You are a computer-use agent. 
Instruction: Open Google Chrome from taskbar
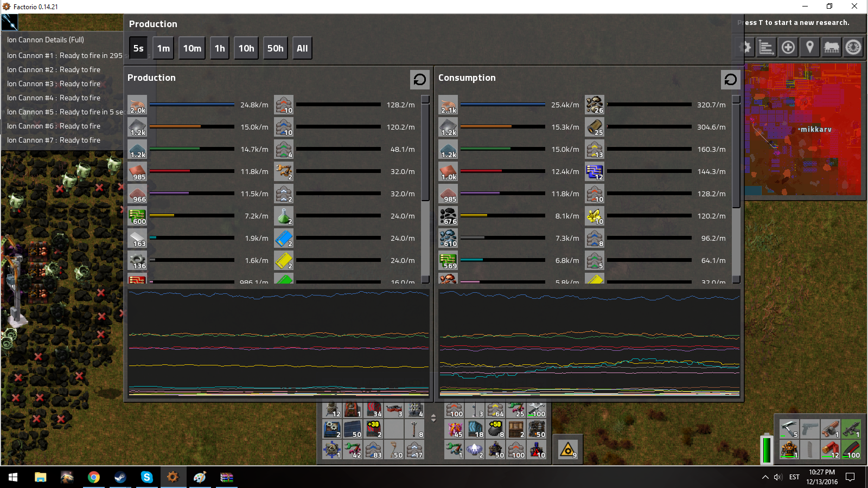pos(94,477)
